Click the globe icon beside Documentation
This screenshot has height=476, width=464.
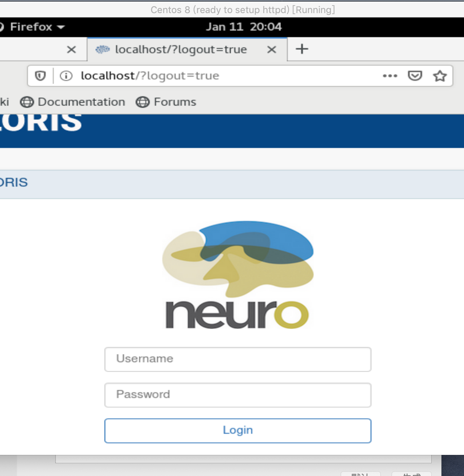point(27,102)
